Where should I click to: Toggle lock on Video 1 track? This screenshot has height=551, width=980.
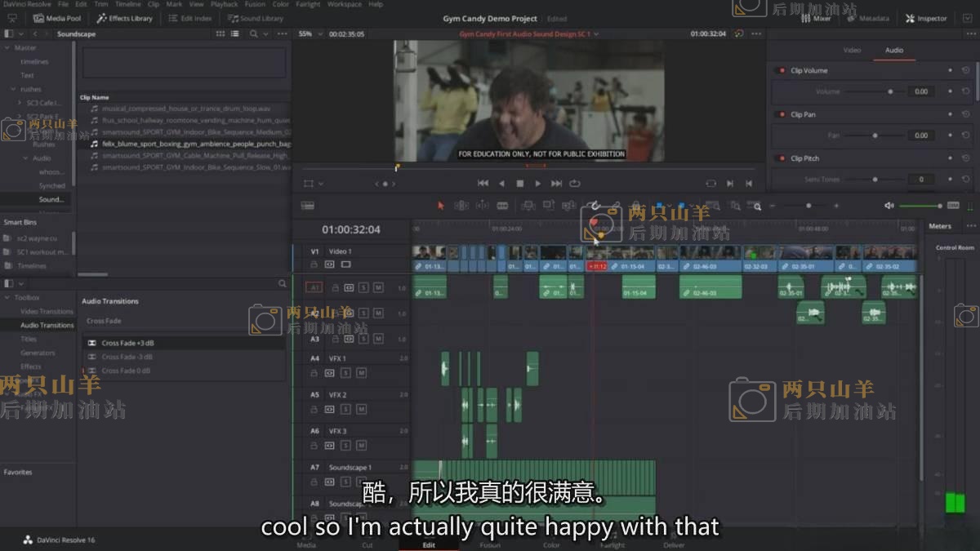pyautogui.click(x=314, y=264)
